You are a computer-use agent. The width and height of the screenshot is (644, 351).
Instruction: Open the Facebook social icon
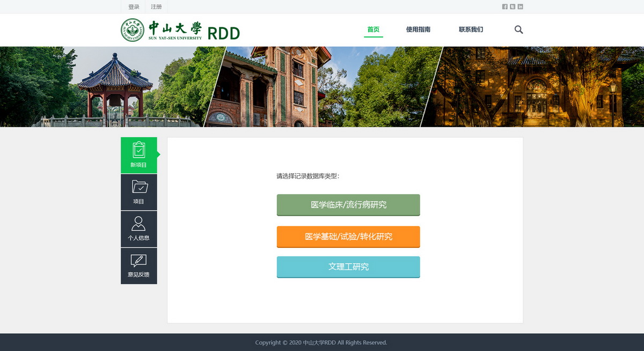point(504,6)
